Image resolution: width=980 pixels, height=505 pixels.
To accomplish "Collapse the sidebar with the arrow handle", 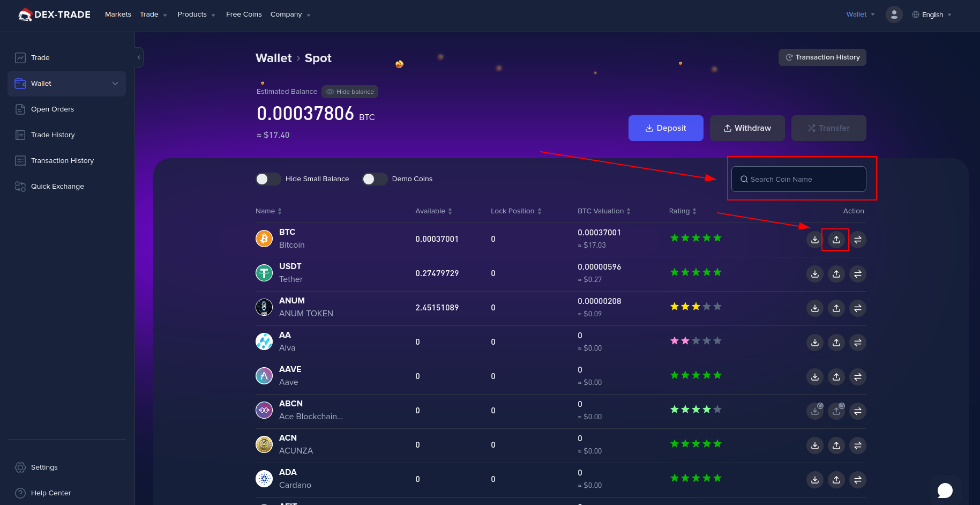I will (139, 57).
